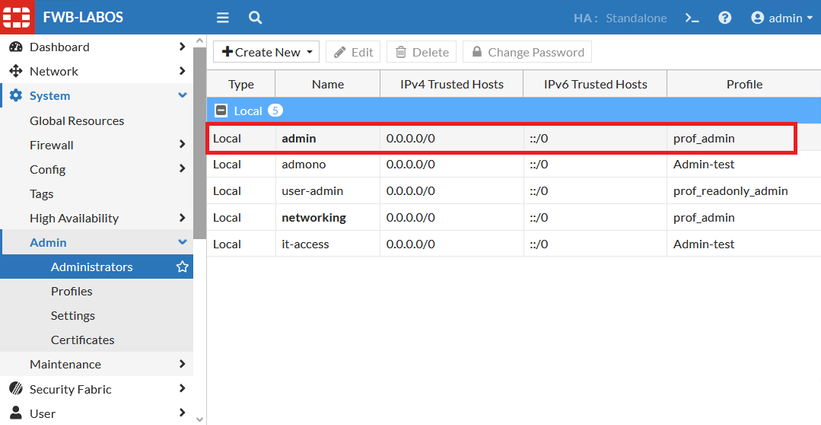The width and height of the screenshot is (821, 425).
Task: Open the search magnifier icon
Action: pos(255,18)
